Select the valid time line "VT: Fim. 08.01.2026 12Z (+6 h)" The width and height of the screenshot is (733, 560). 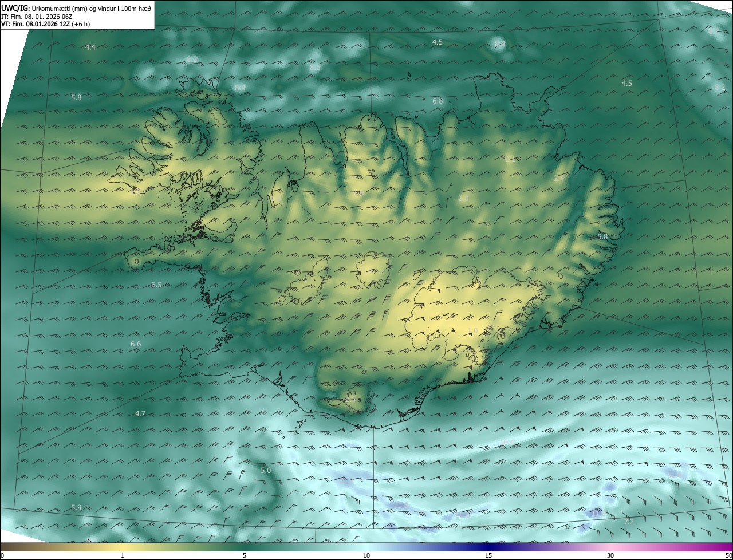coord(45,24)
